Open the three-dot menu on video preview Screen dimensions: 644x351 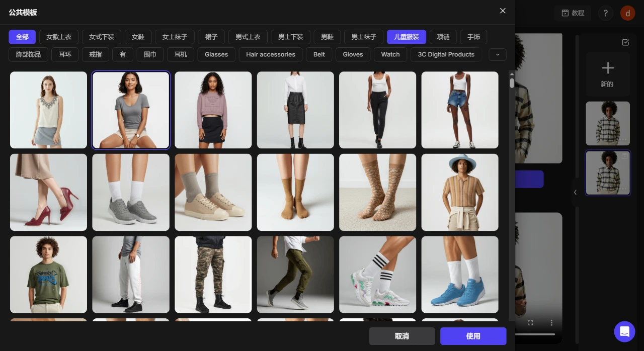tap(551, 323)
